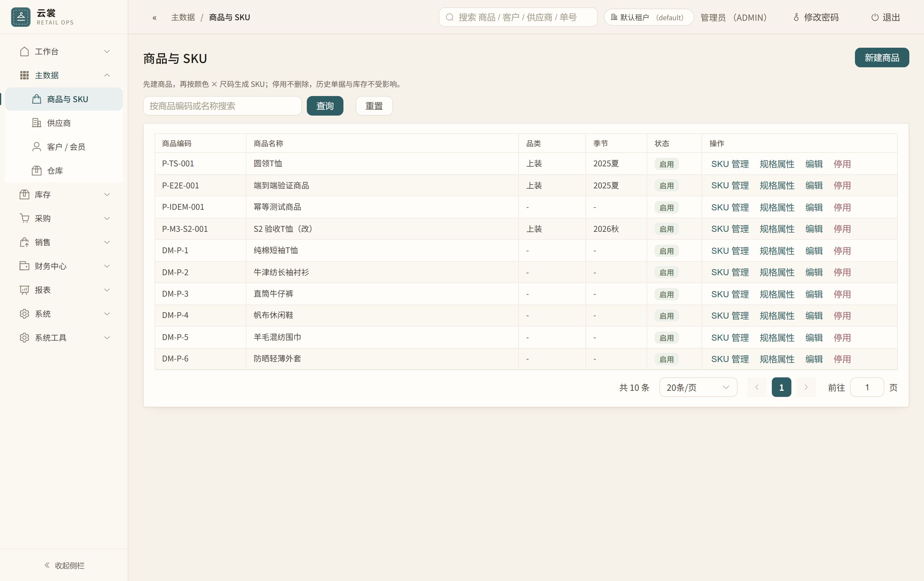The width and height of the screenshot is (924, 581).
Task: Open 客户 / 会员 via its person icon
Action: coord(36,147)
